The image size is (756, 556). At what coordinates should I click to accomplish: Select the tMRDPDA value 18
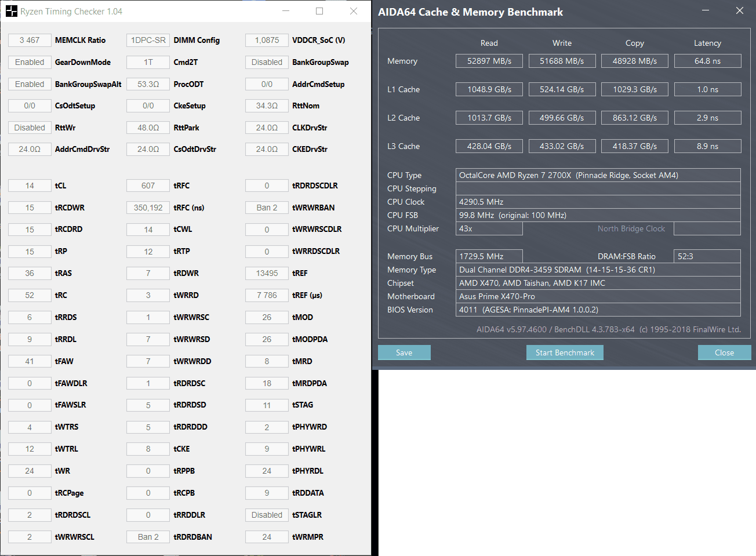tap(267, 383)
